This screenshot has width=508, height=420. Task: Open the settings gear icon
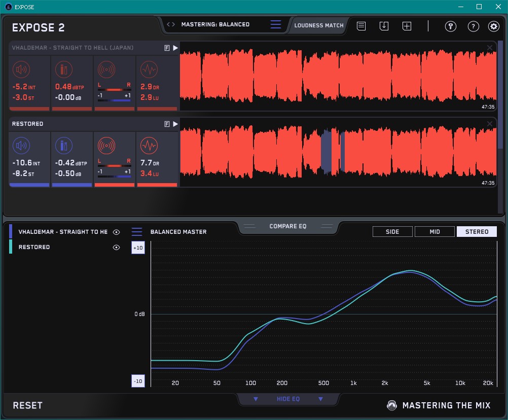click(x=493, y=26)
